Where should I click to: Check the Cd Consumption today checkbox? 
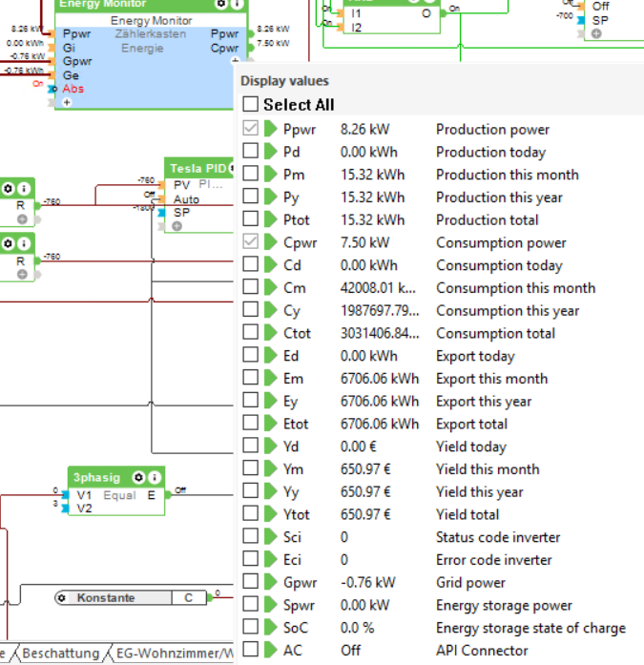point(250,263)
